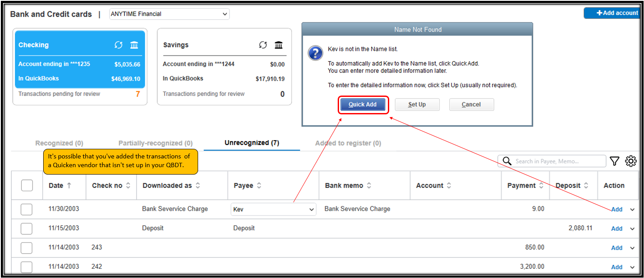Check the 11/15/2003 Deposit transaction
Image resolution: width=644 pixels, height=278 pixels.
(27, 228)
